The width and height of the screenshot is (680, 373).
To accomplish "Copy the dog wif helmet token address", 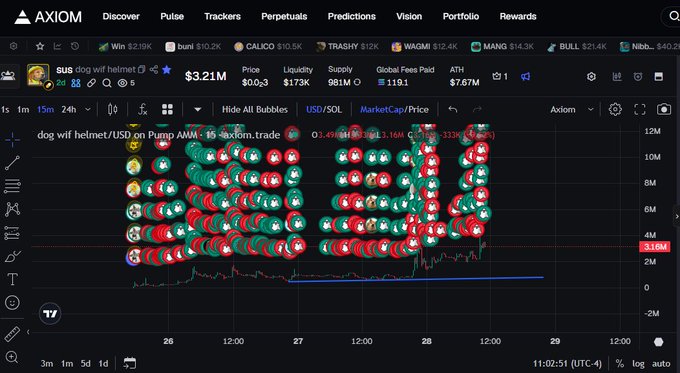I will coord(141,69).
